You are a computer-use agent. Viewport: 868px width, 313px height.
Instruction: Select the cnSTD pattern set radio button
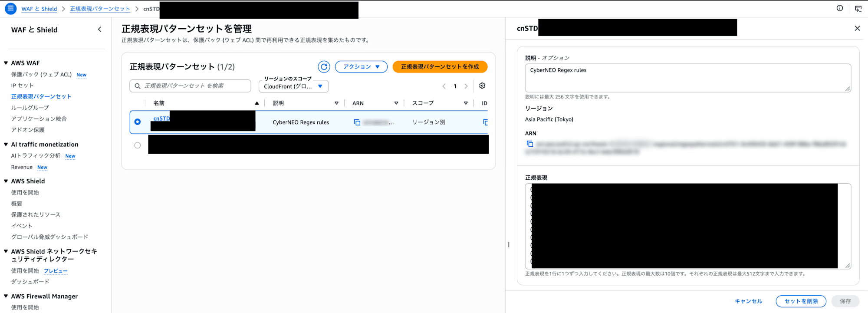pyautogui.click(x=138, y=122)
